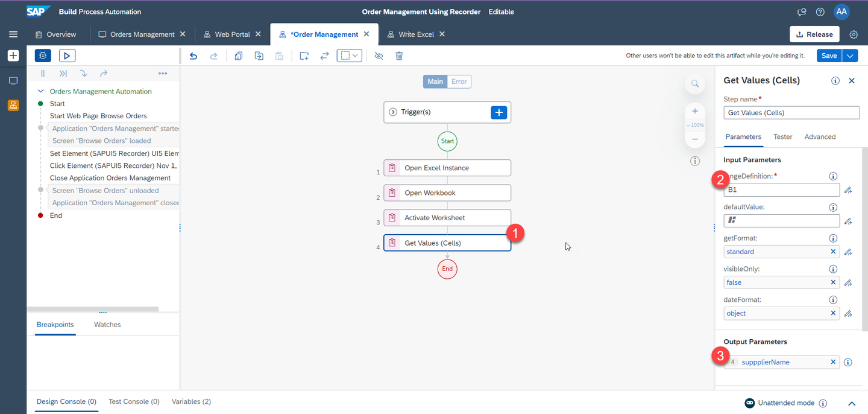Clear the getFormat standard value
This screenshot has height=414, width=868.
point(834,252)
